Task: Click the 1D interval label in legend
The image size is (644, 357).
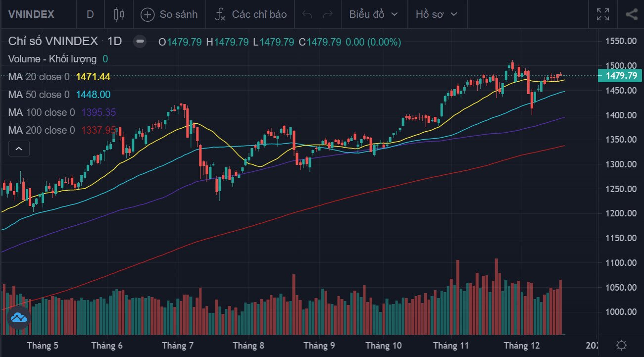Action: click(x=114, y=42)
